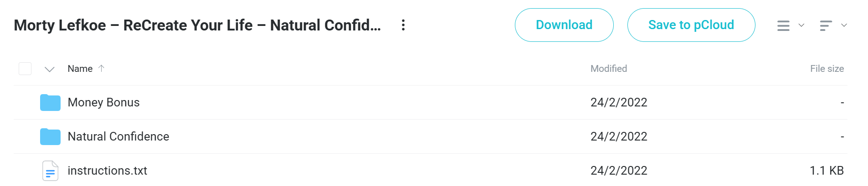
Task: Expand the selection chevron beside checkbox
Action: 50,69
